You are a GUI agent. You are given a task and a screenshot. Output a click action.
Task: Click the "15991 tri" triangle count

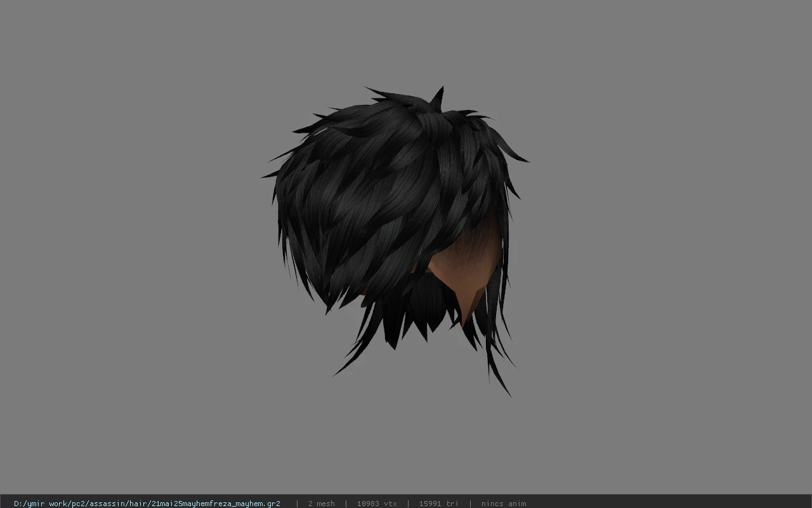pyautogui.click(x=438, y=504)
